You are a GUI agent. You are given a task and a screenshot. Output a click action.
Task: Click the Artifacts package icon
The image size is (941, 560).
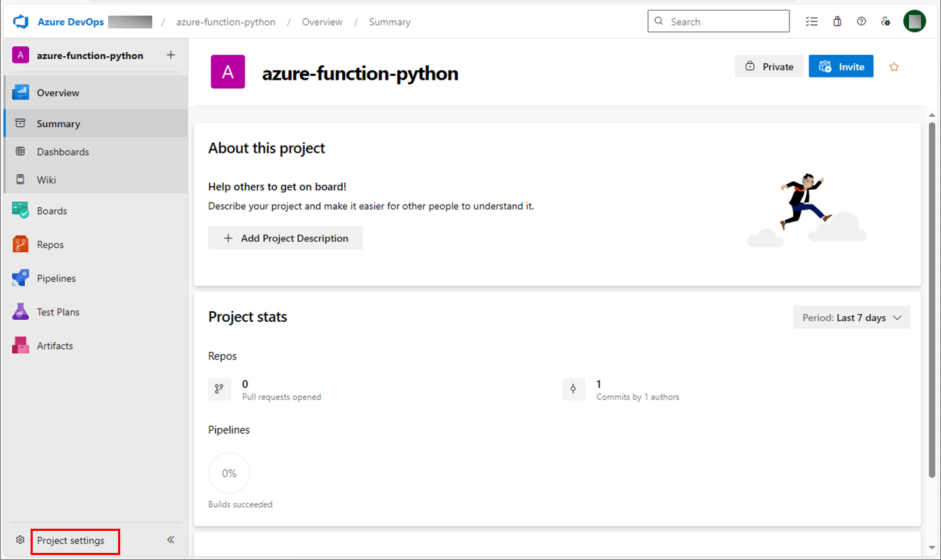tap(21, 345)
